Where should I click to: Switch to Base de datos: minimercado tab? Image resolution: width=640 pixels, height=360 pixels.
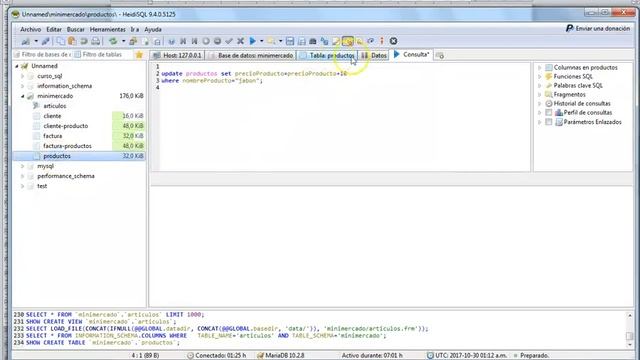pos(251,55)
